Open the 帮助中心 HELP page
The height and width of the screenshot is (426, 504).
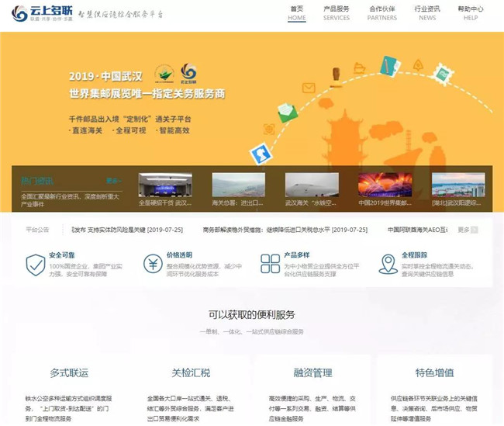pos(471,13)
